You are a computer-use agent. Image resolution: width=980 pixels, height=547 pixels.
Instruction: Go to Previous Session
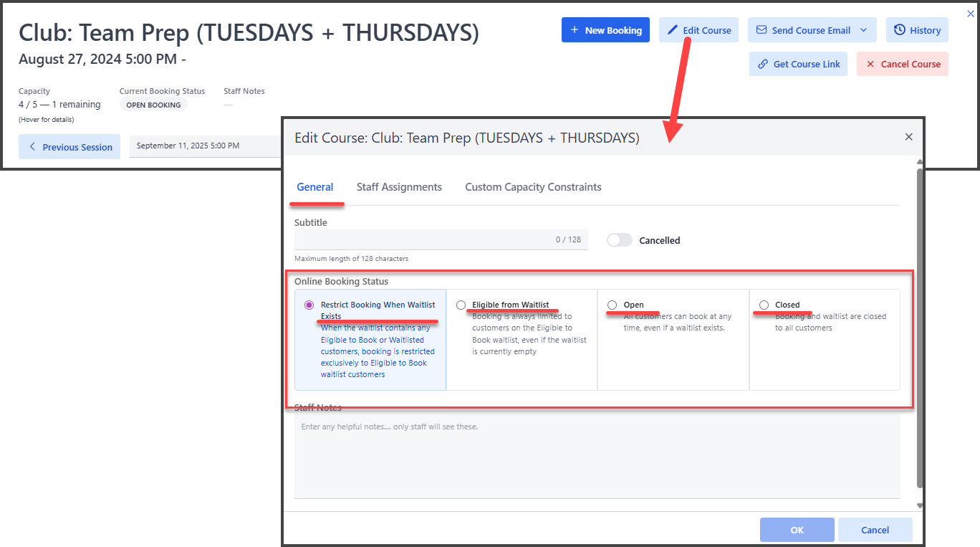coord(70,147)
